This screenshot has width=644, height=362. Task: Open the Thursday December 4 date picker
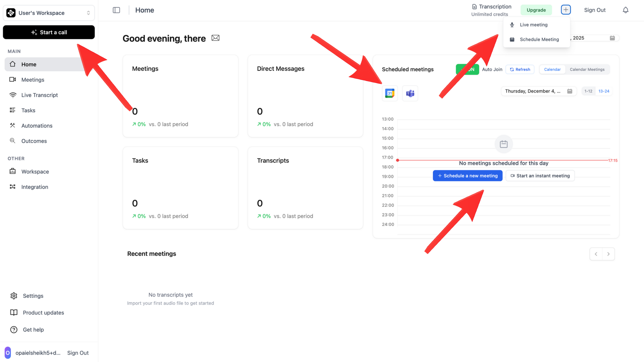(539, 91)
